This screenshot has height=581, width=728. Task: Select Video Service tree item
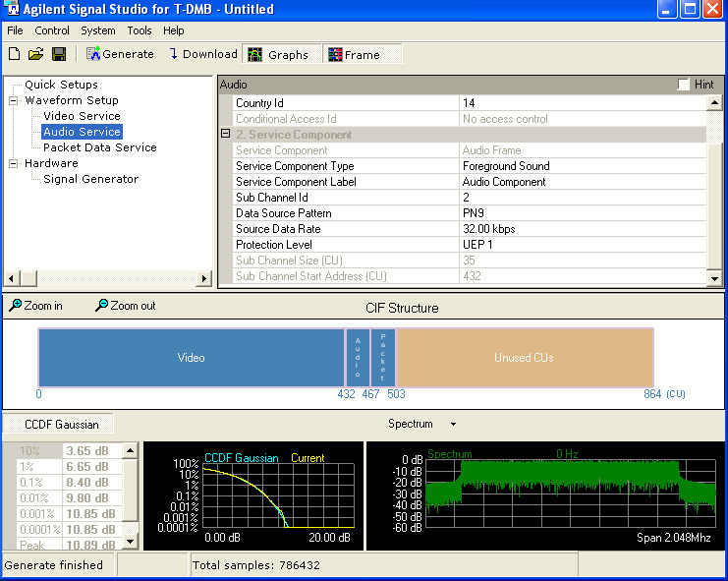82,116
